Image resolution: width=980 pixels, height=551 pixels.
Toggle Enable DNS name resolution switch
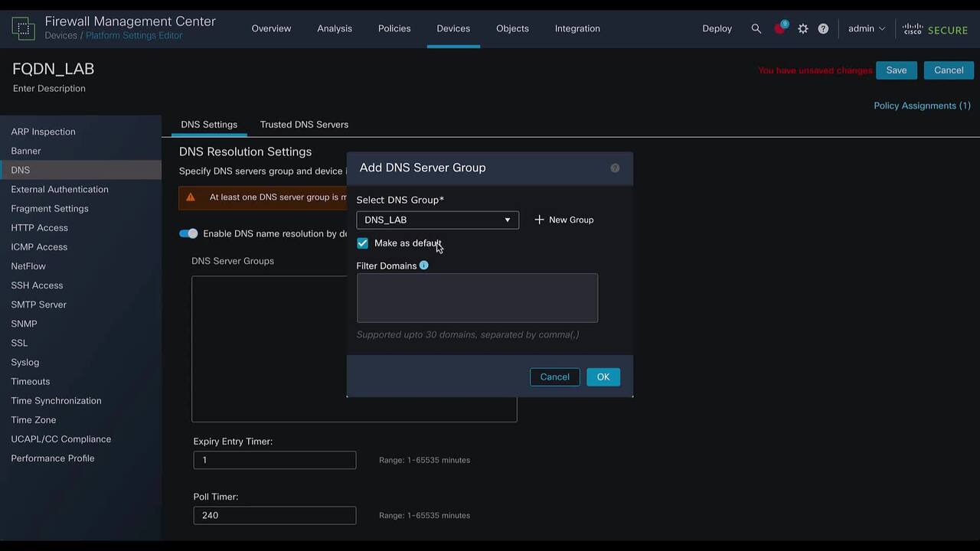click(x=188, y=233)
